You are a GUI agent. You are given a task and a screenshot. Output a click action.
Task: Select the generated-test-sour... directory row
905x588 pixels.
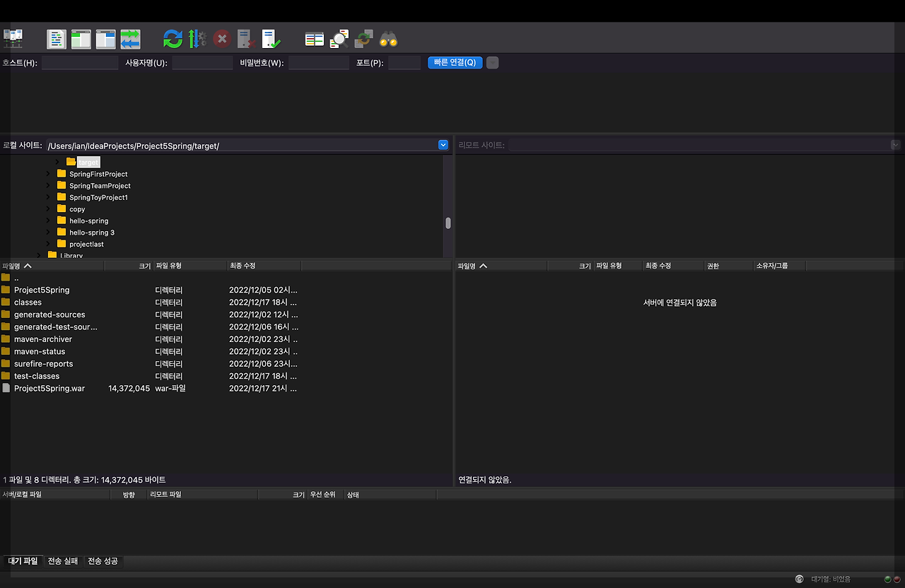pyautogui.click(x=151, y=327)
